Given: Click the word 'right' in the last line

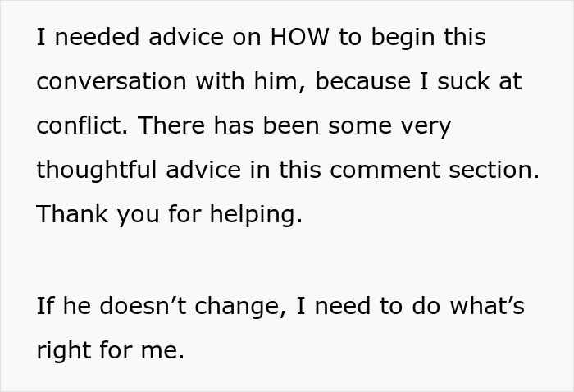Looking at the screenshot, I should 64,350.
